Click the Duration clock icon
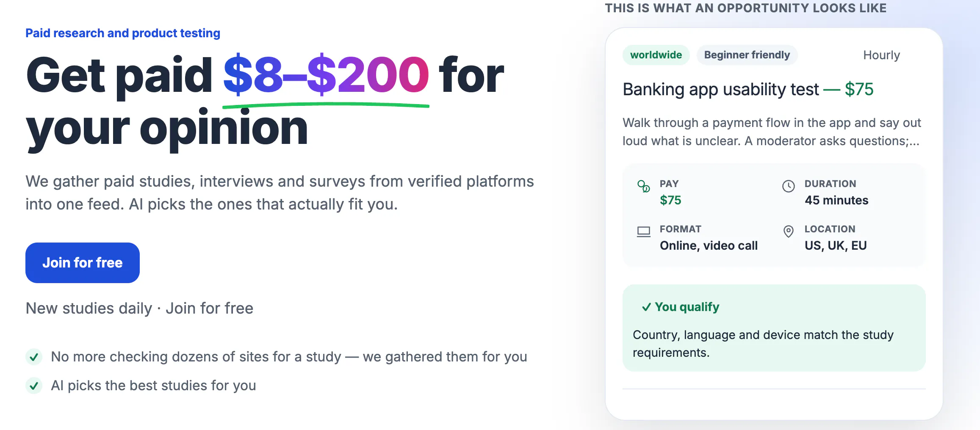 pyautogui.click(x=788, y=186)
